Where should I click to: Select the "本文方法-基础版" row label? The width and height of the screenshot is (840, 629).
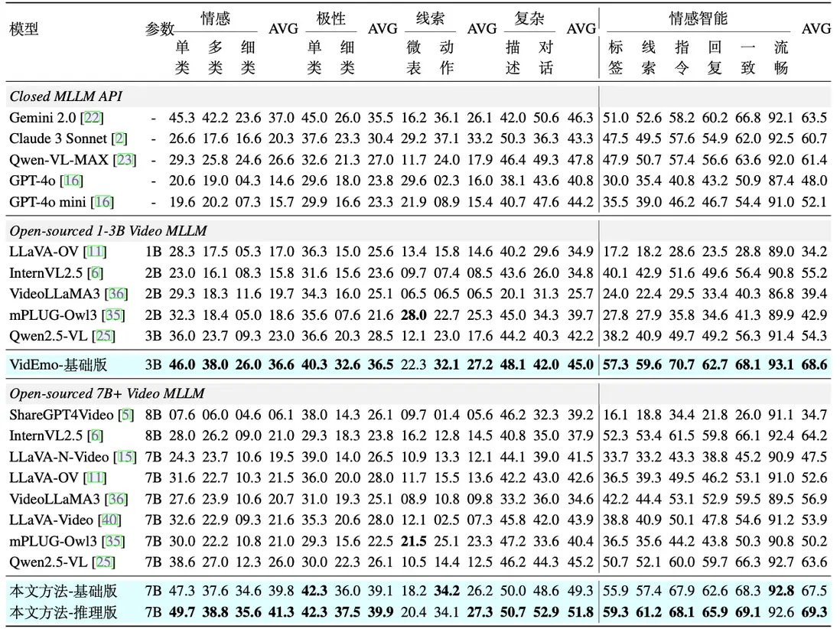(x=63, y=591)
